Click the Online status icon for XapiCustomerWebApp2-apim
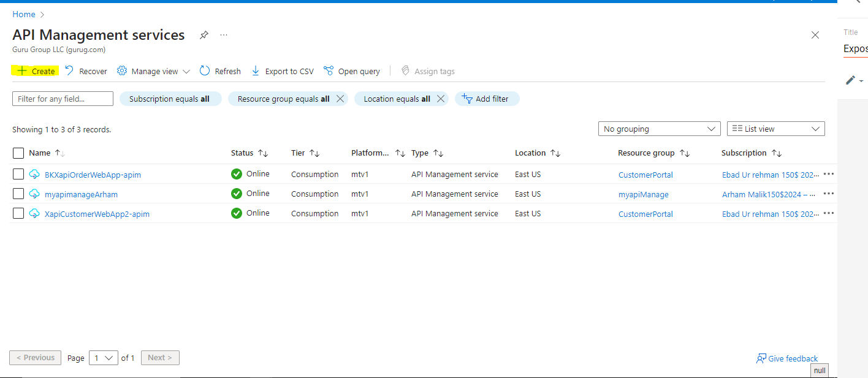Screen dimensions: 868x378 (237, 213)
